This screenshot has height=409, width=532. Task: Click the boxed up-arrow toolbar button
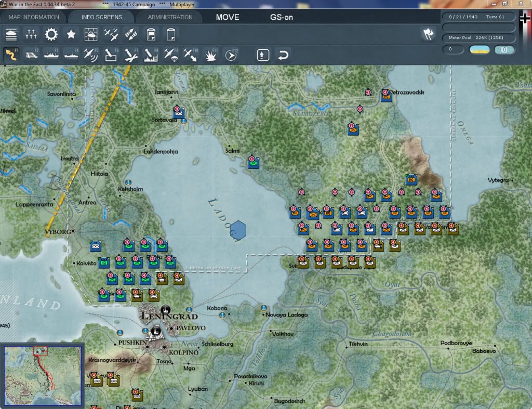pyautogui.click(x=263, y=55)
